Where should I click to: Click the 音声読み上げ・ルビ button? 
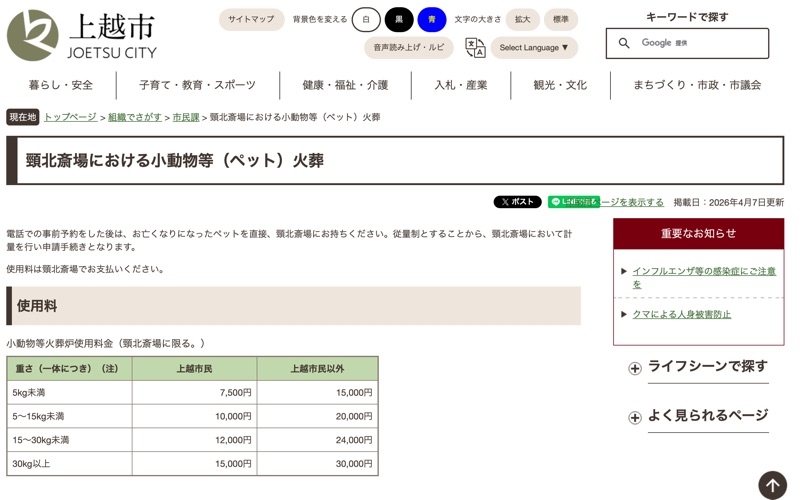[409, 47]
